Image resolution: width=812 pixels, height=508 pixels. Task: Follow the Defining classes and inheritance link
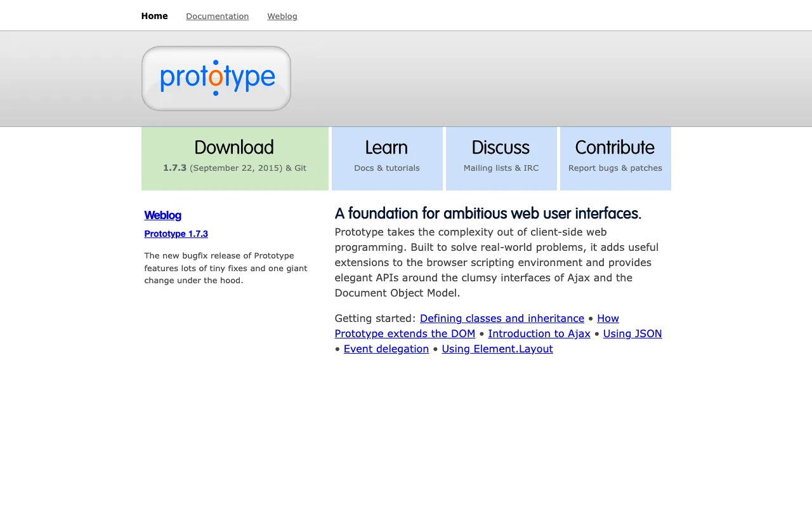[x=502, y=318]
